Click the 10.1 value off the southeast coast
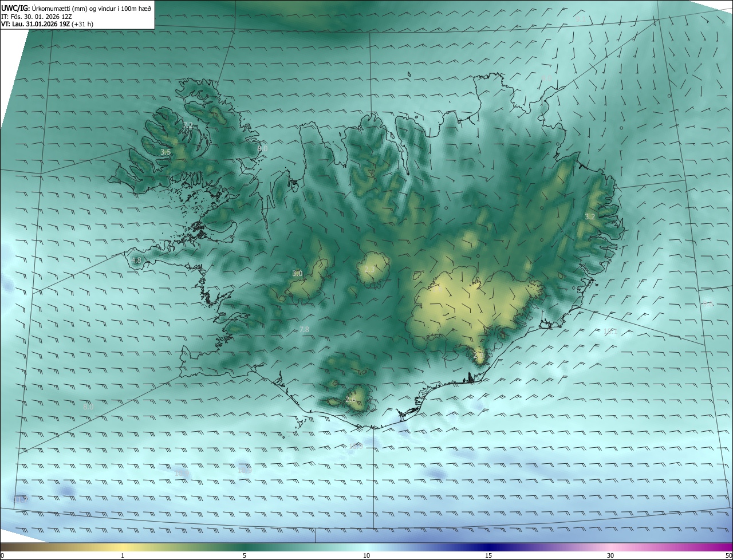Screen dimensions: 733x560 [609, 332]
